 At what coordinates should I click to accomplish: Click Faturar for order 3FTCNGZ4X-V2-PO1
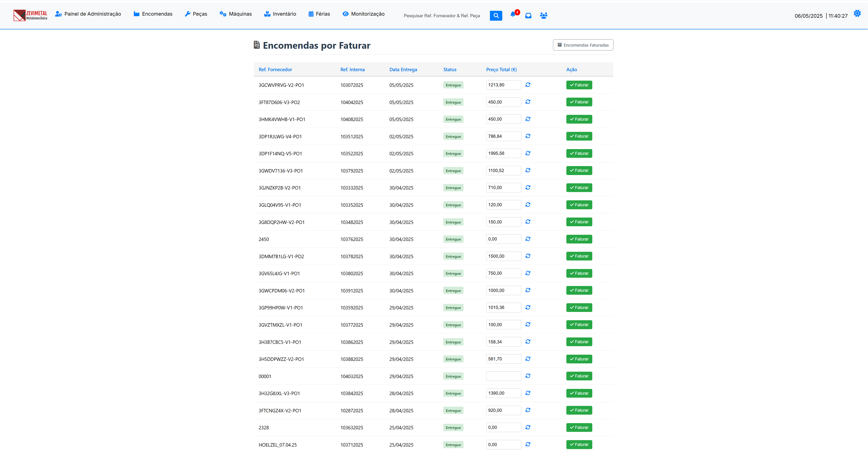[579, 410]
